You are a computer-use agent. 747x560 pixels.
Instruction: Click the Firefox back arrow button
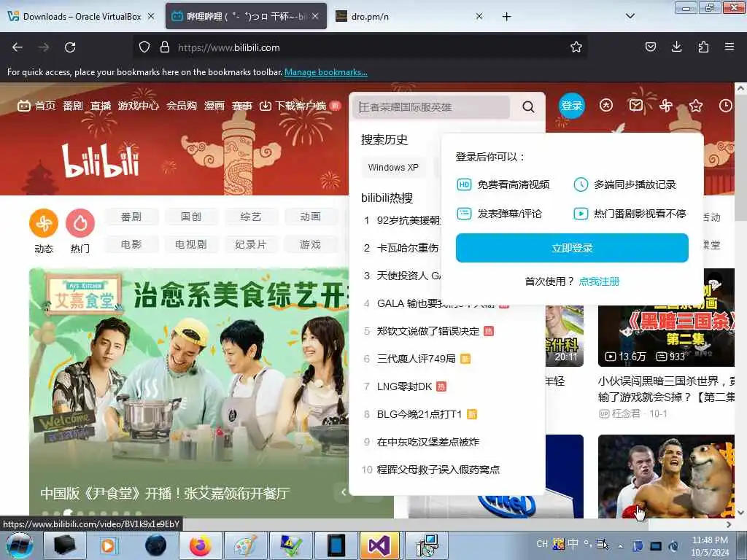pyautogui.click(x=18, y=47)
